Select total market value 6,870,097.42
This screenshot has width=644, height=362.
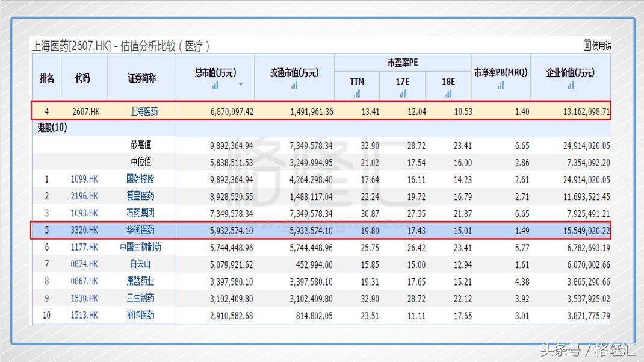coord(232,112)
